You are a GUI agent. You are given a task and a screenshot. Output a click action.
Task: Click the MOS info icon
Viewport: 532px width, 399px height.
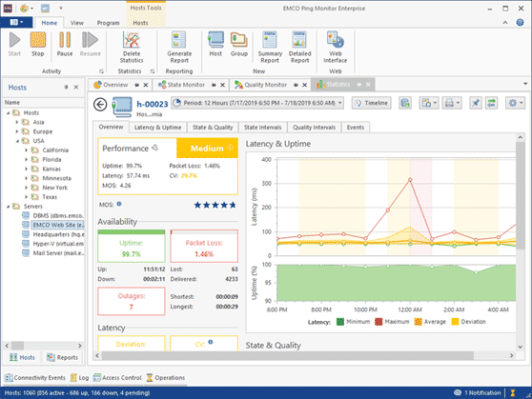pyautogui.click(x=119, y=204)
